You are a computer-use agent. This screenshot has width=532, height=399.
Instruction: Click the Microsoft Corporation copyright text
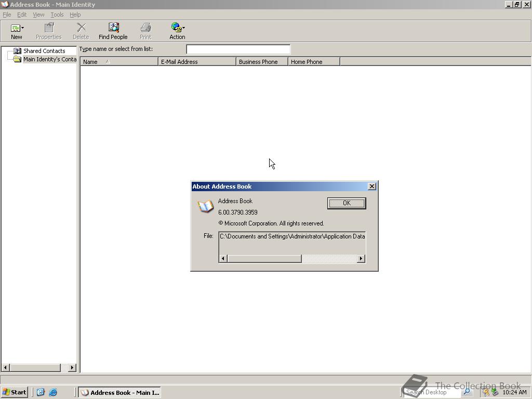pyautogui.click(x=271, y=223)
